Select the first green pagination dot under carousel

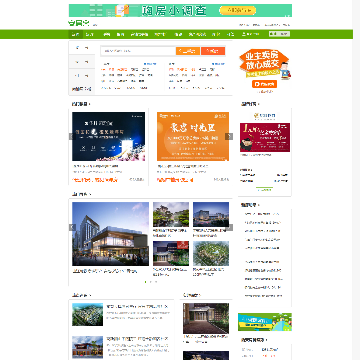[145, 282]
